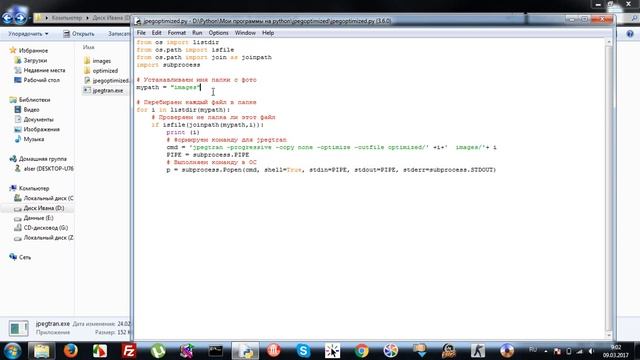Click inside the mypath = "images" code line
Screen dimensions: 640x360
pyautogui.click(x=169, y=87)
